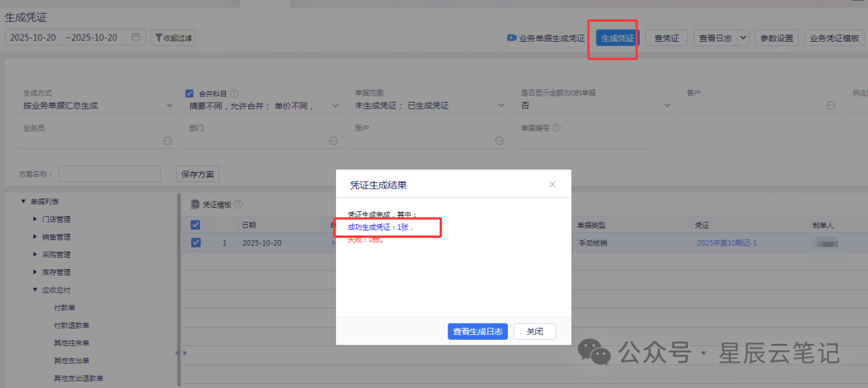Click the 查凭证 button
Viewport: 868px width, 388px height.
point(666,39)
